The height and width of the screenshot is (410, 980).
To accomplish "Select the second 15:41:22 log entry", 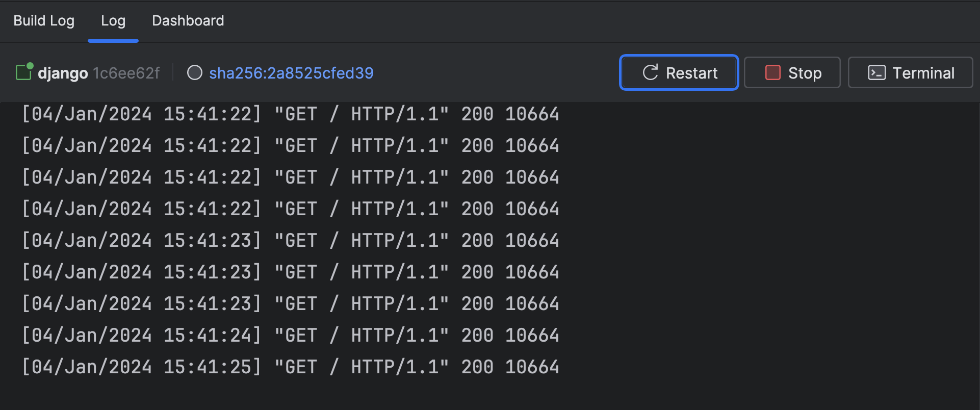I will coord(290,145).
